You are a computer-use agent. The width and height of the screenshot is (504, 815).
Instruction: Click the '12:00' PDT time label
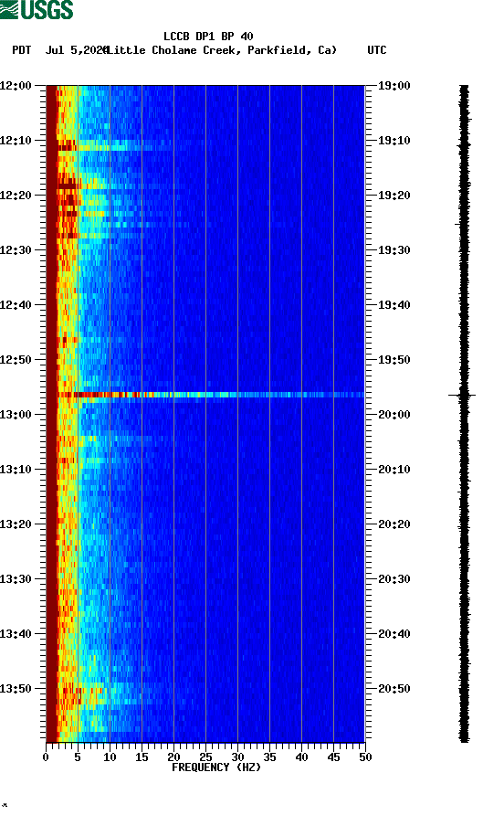tap(16, 85)
